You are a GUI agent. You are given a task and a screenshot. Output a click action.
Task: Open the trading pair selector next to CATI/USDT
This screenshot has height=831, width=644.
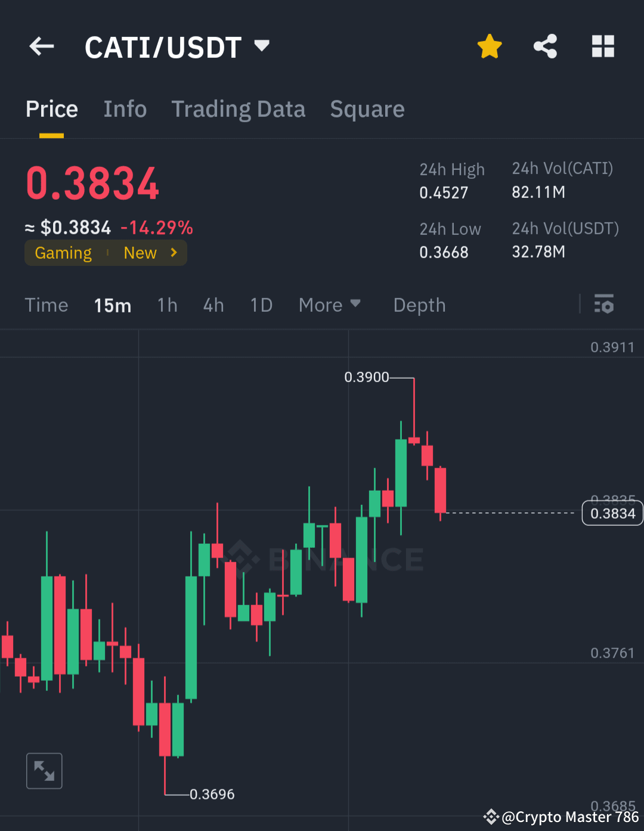click(x=261, y=46)
